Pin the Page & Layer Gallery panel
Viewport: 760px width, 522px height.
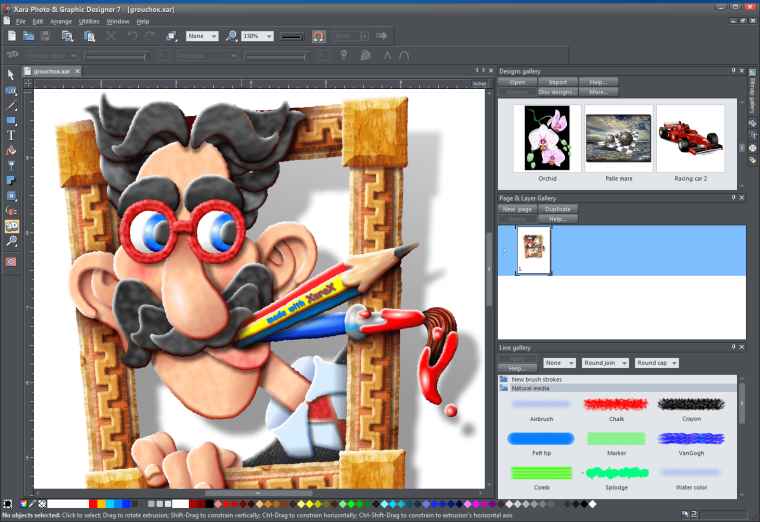click(x=733, y=198)
